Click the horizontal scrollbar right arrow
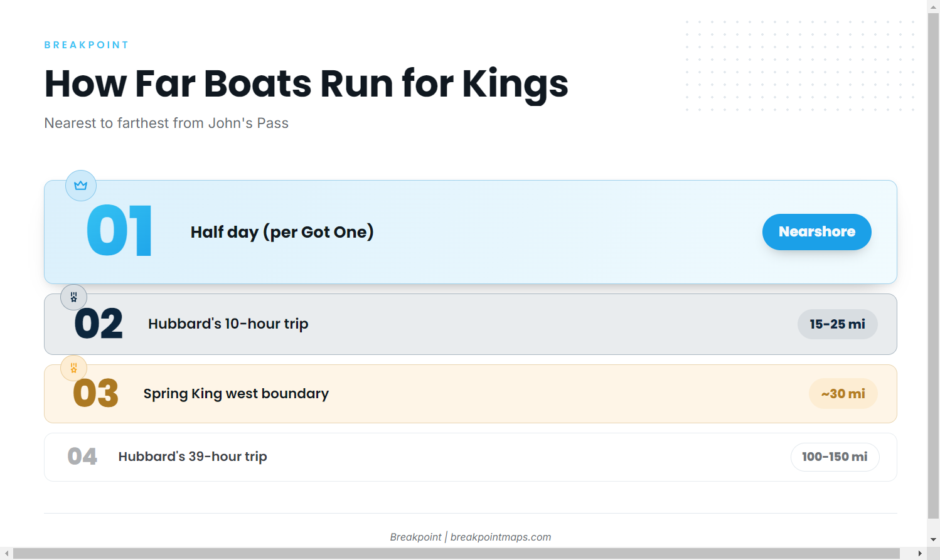Image resolution: width=940 pixels, height=560 pixels. 920,554
